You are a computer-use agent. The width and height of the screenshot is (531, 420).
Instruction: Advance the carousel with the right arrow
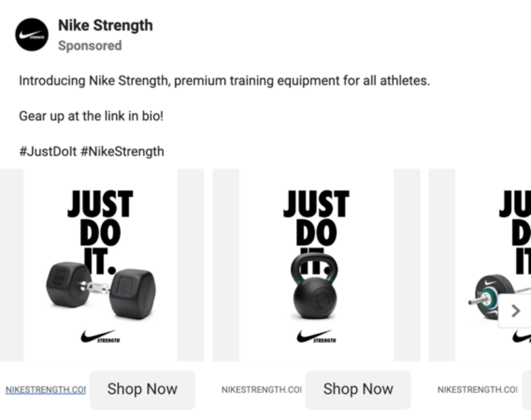tap(515, 311)
